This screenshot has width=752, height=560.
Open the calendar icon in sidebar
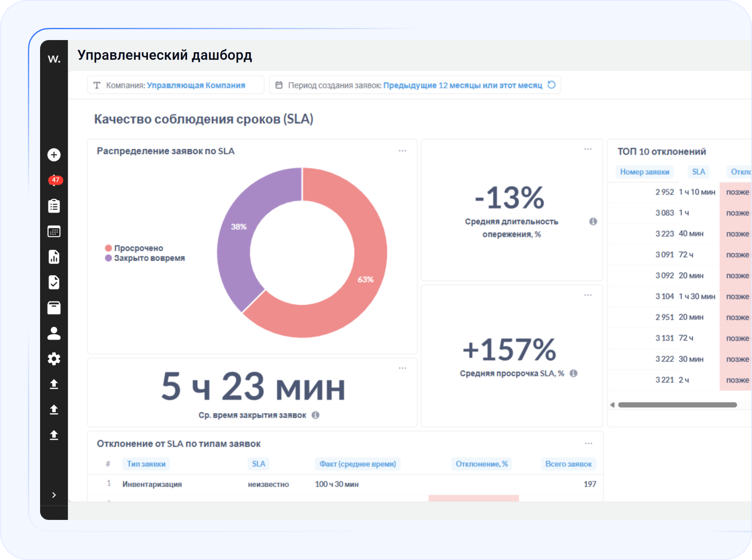pyautogui.click(x=54, y=231)
